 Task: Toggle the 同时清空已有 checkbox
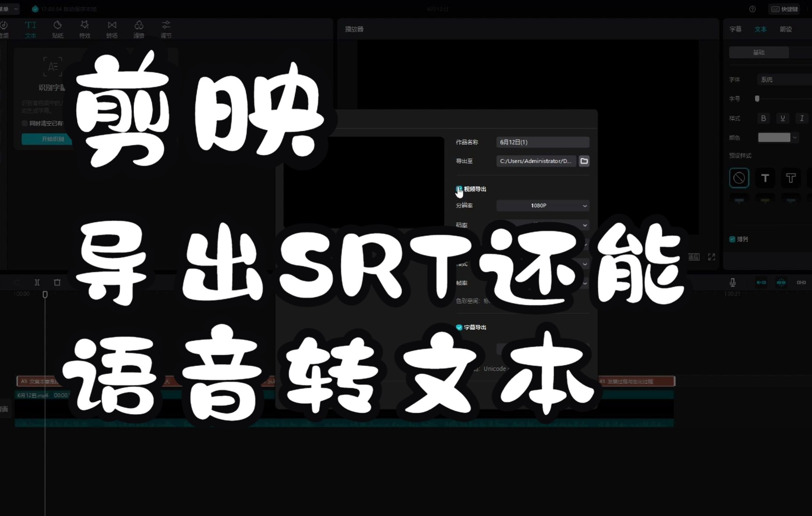point(24,123)
